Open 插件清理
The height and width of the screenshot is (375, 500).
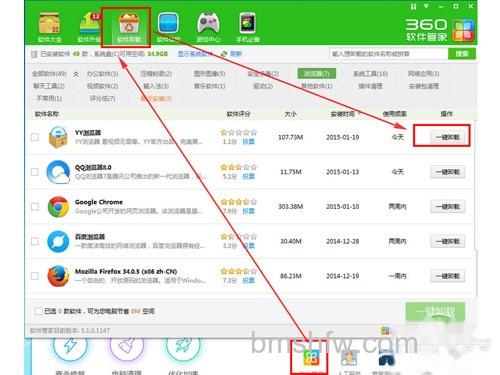(370, 86)
